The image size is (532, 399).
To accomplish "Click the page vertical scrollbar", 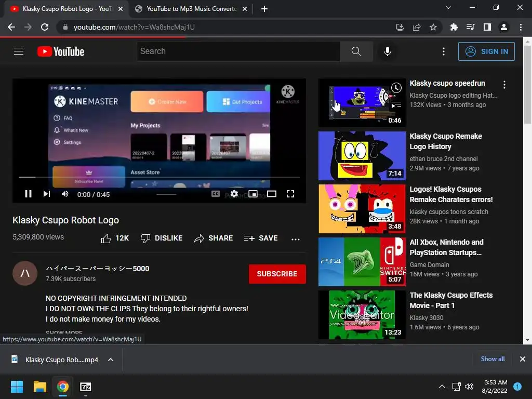I will (527, 84).
